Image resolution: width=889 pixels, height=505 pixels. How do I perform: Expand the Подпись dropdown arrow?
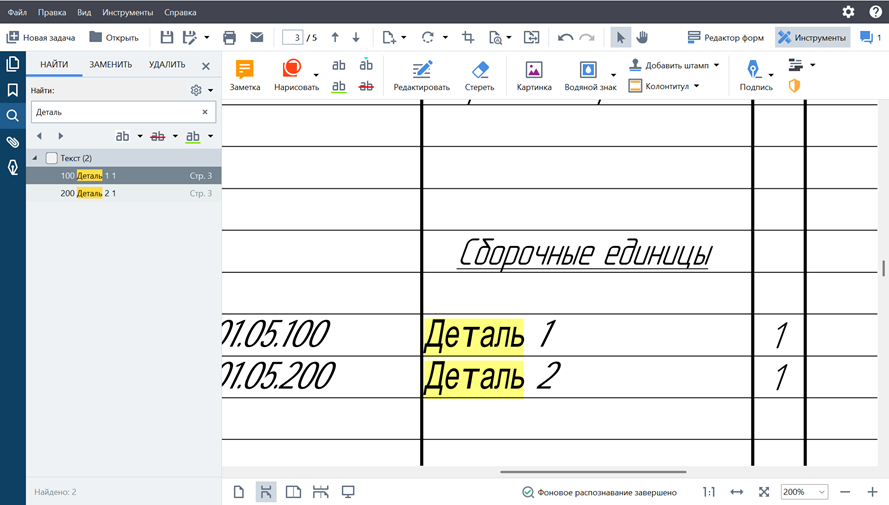771,75
